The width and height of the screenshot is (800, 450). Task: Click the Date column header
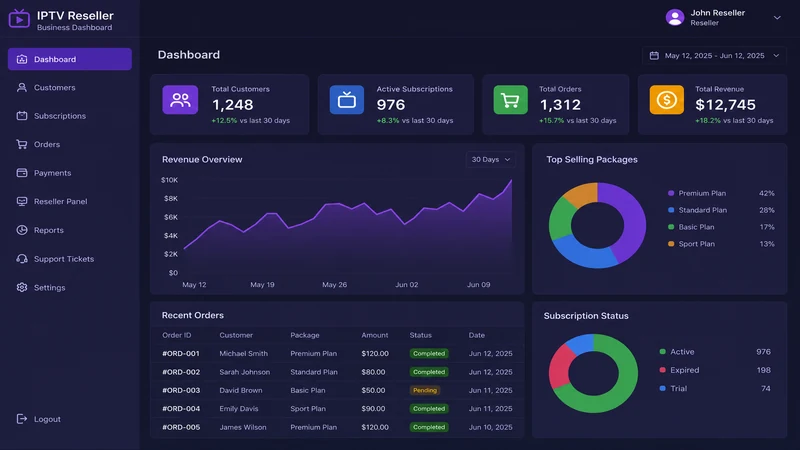[x=477, y=335]
